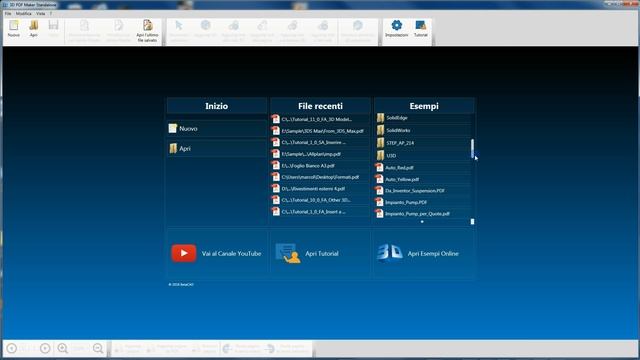Image resolution: width=640 pixels, height=360 pixels.
Task: Open Impostazioni gear settings
Action: [x=396, y=25]
